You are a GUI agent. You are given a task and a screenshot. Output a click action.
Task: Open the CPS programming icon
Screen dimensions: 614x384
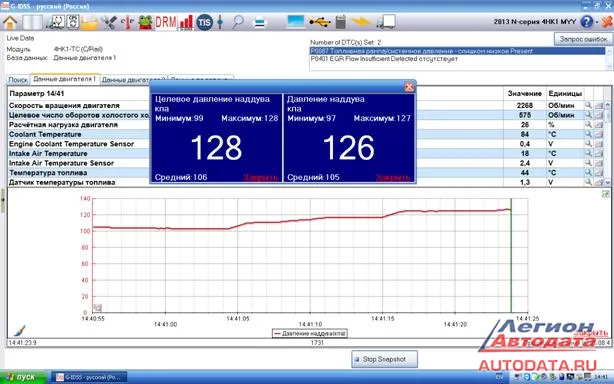[x=73, y=22]
